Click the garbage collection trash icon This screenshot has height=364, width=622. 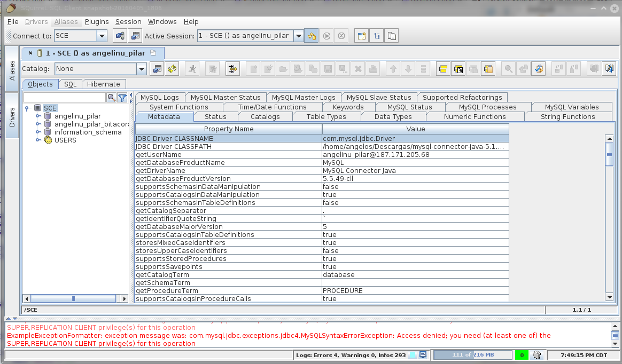pyautogui.click(x=537, y=354)
